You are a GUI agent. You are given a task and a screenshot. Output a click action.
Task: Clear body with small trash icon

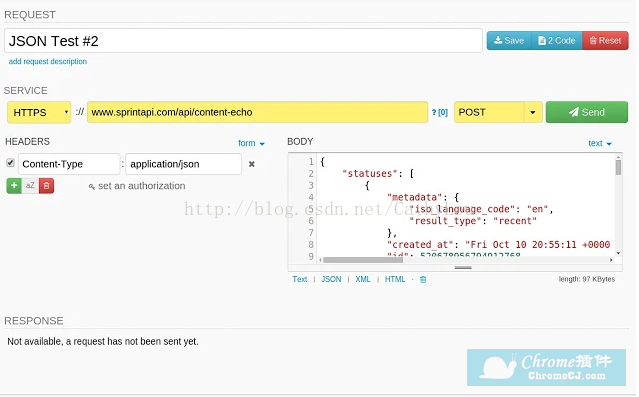[x=423, y=280]
